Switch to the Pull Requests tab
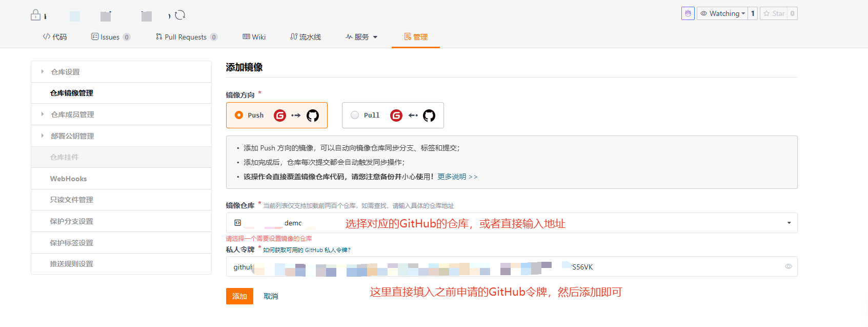The image size is (868, 327). (x=186, y=37)
